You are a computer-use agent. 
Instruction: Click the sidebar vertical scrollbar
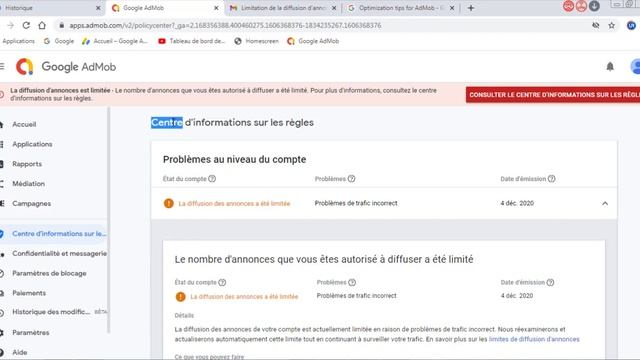[109, 220]
